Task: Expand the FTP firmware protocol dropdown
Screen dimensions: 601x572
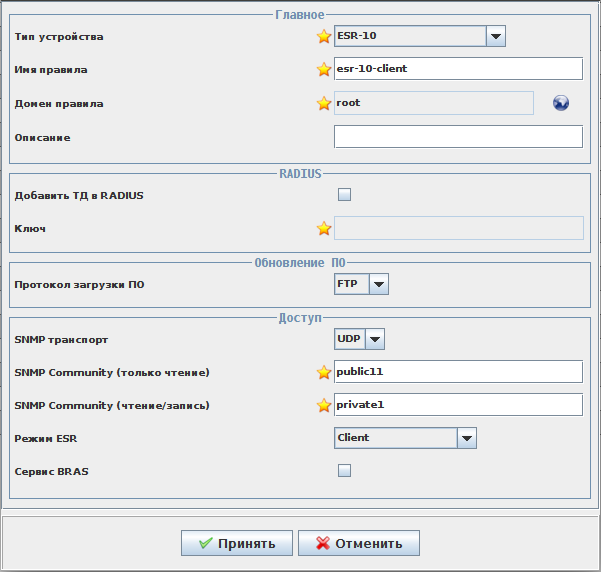Action: point(378,285)
